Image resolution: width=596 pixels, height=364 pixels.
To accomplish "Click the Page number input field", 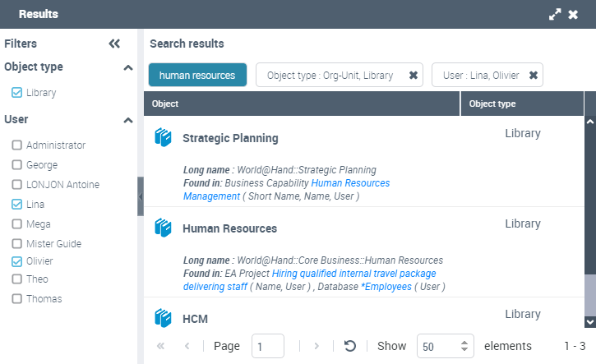I will 268,346.
